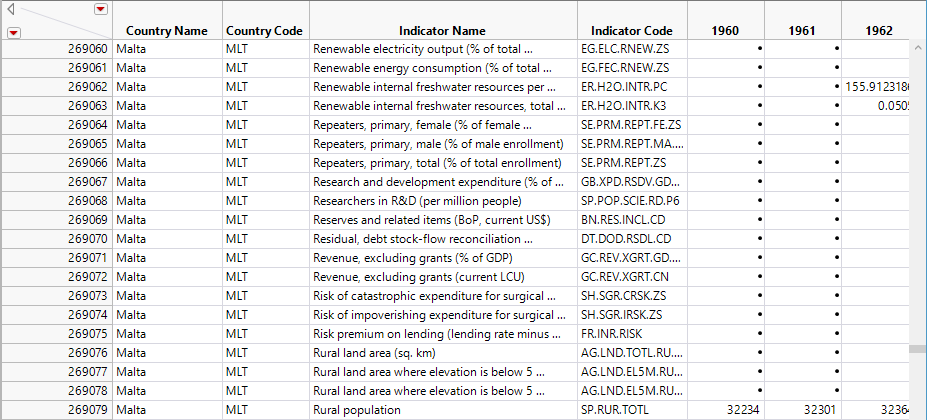
Task: Select row number 269073
Action: [x=56, y=296]
